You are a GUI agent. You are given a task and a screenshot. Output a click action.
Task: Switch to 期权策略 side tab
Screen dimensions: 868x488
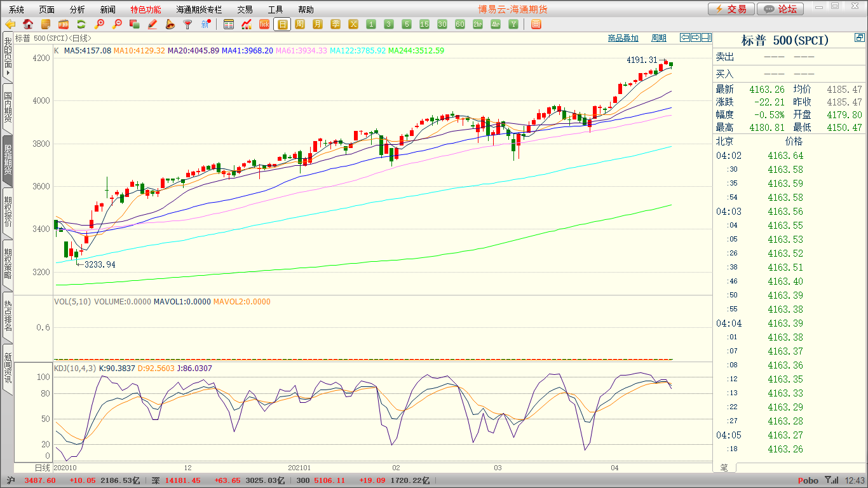pos(8,264)
